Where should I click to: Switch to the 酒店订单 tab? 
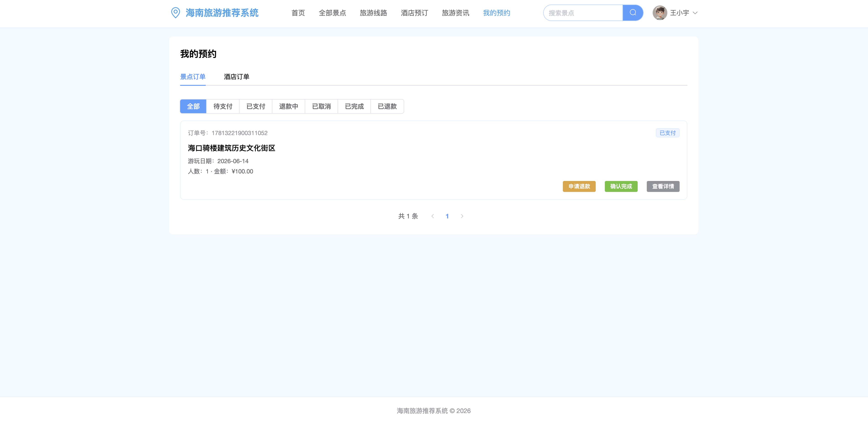tap(236, 77)
